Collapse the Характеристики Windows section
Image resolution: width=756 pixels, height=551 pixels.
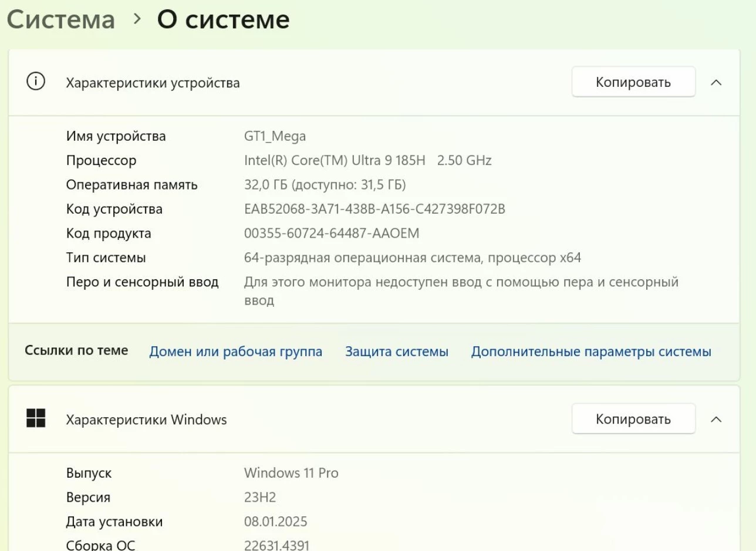click(x=716, y=419)
